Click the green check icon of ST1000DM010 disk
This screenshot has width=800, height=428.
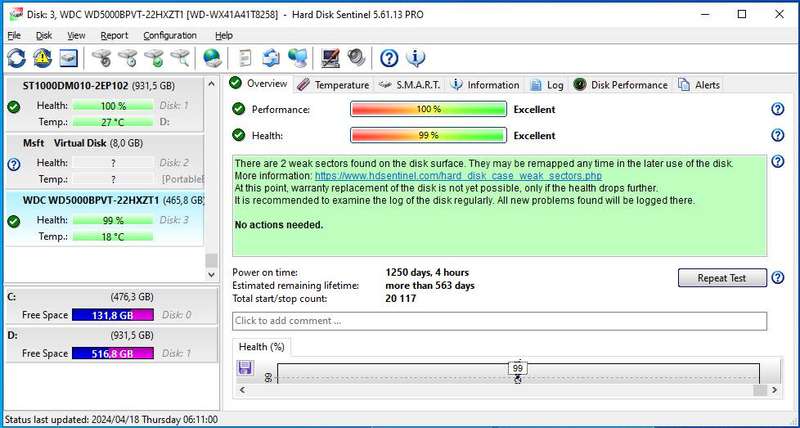14,107
